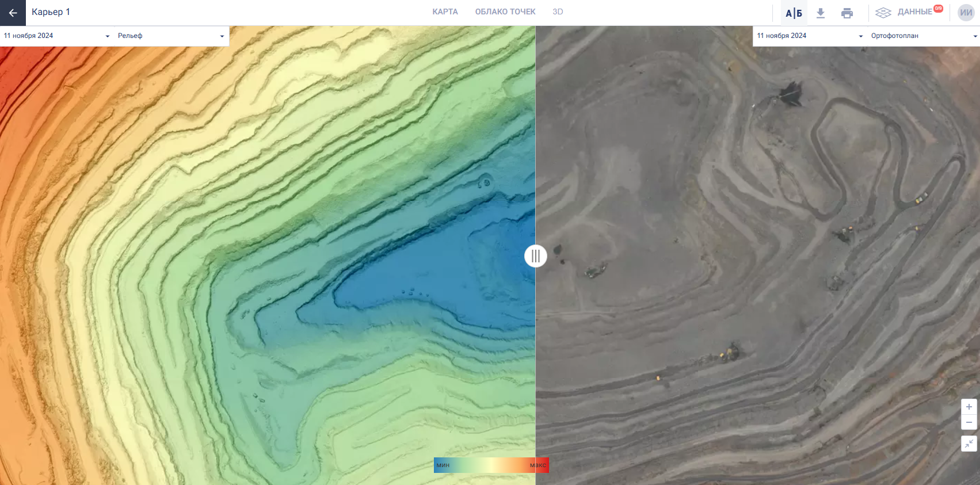Switch to the КАРТА tab
The image size is (980, 485).
click(445, 12)
